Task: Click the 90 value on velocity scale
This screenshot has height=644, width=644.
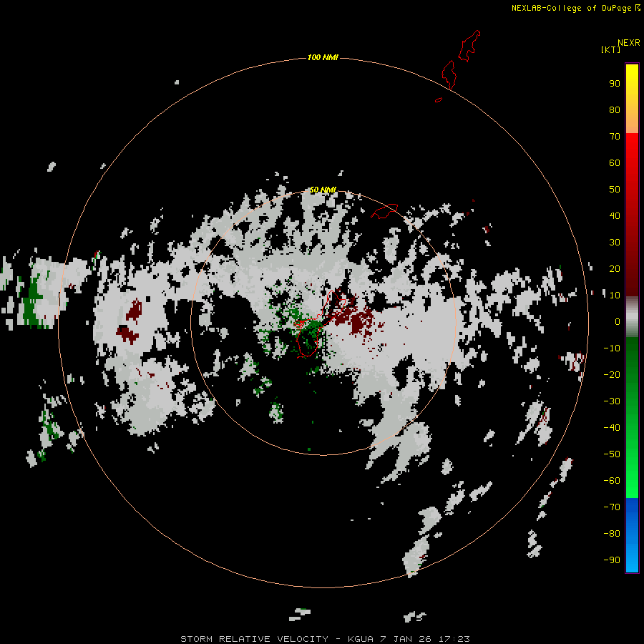Action: click(615, 84)
